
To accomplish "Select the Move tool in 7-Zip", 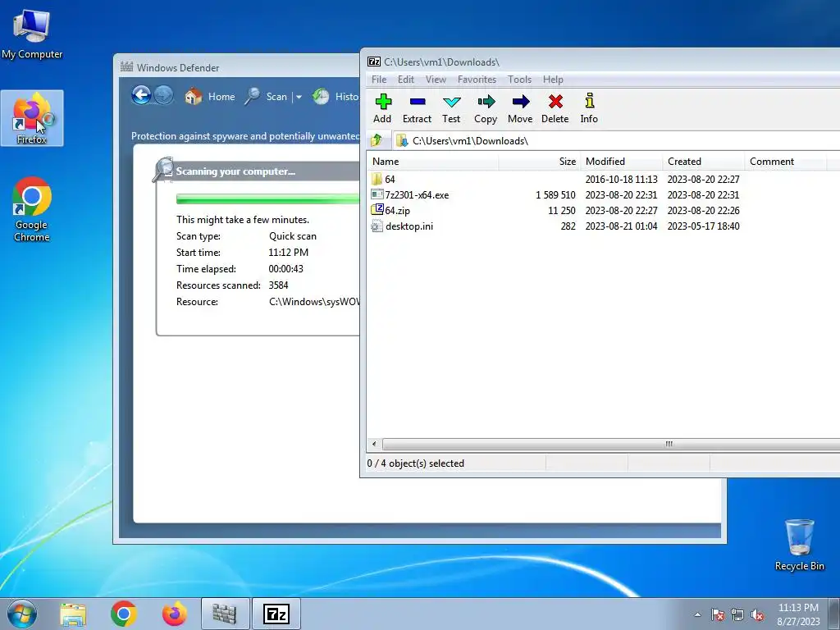I will (x=520, y=109).
